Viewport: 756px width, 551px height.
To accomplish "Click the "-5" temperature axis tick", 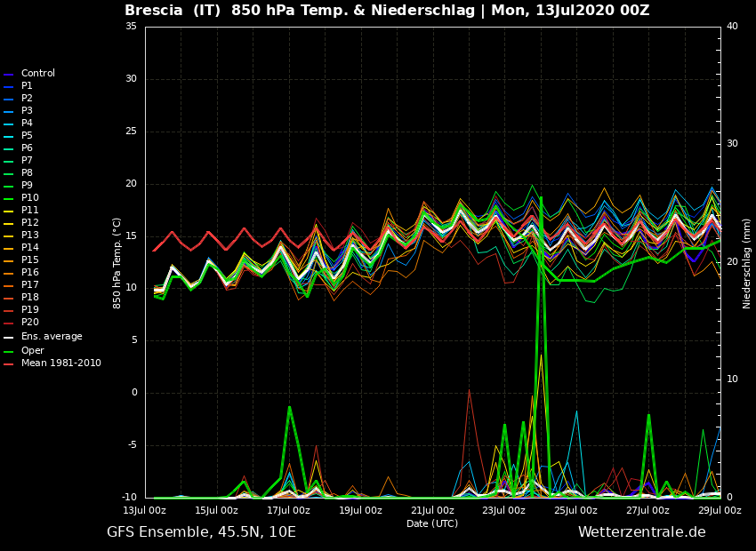I will pos(131,444).
